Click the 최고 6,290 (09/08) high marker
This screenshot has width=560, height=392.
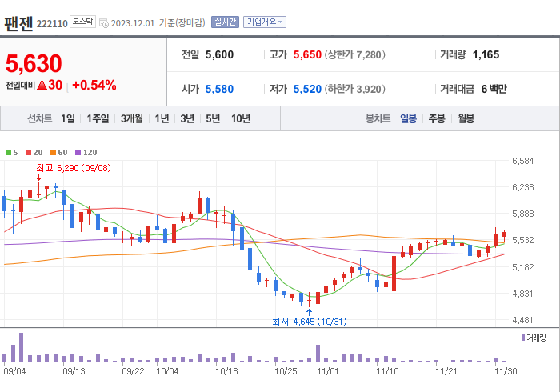pos(74,168)
